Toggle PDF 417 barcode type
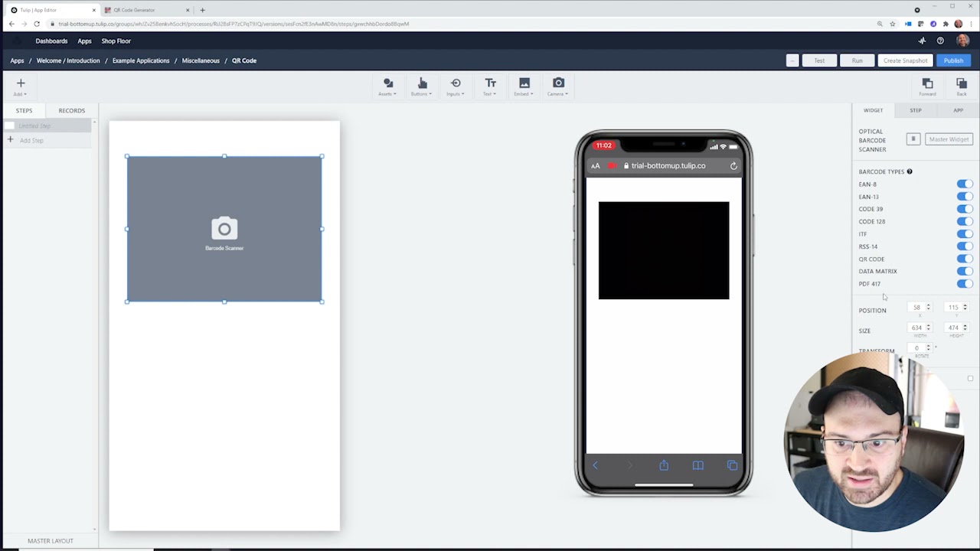The width and height of the screenshot is (980, 551). point(965,284)
